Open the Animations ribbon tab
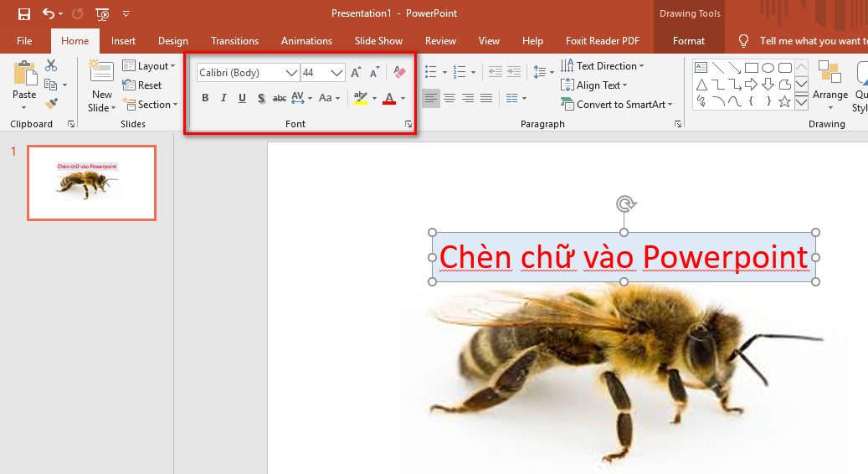The image size is (868, 474). [x=306, y=41]
